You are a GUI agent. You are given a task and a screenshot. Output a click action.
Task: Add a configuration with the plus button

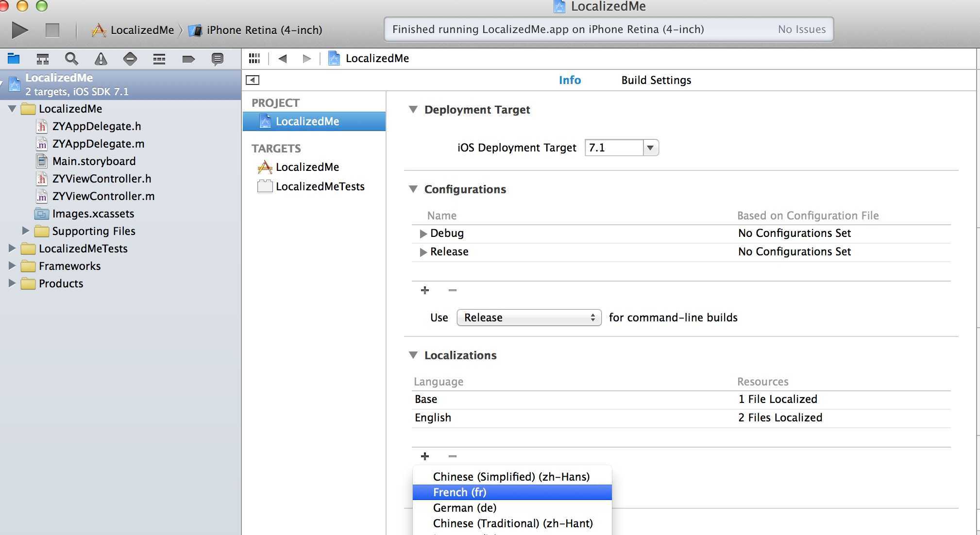click(x=425, y=290)
